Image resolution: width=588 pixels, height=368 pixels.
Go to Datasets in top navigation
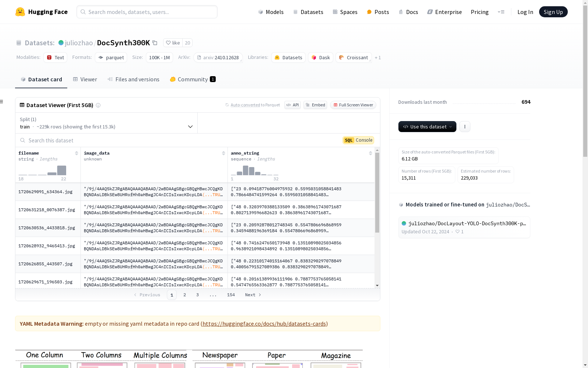(x=308, y=12)
